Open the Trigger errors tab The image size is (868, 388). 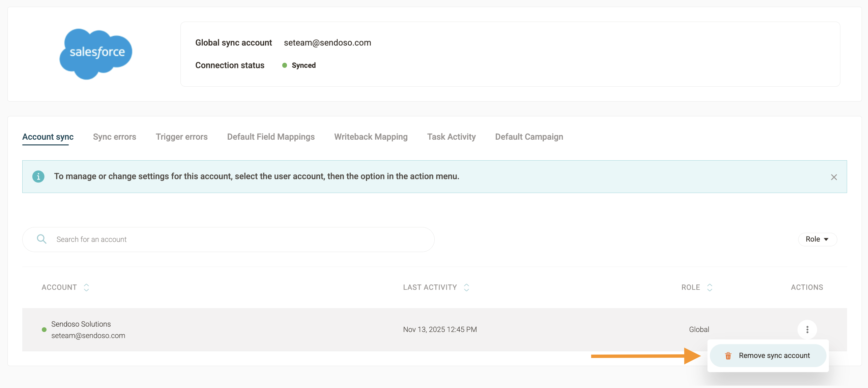tap(182, 137)
